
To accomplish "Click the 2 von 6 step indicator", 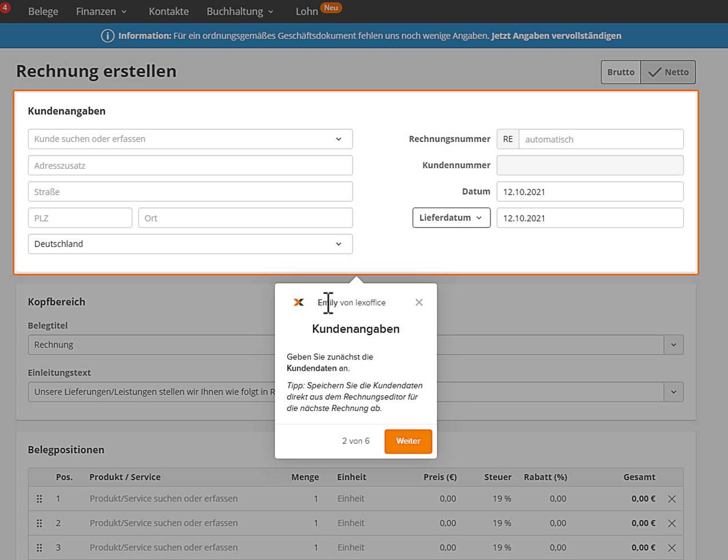I will (356, 441).
